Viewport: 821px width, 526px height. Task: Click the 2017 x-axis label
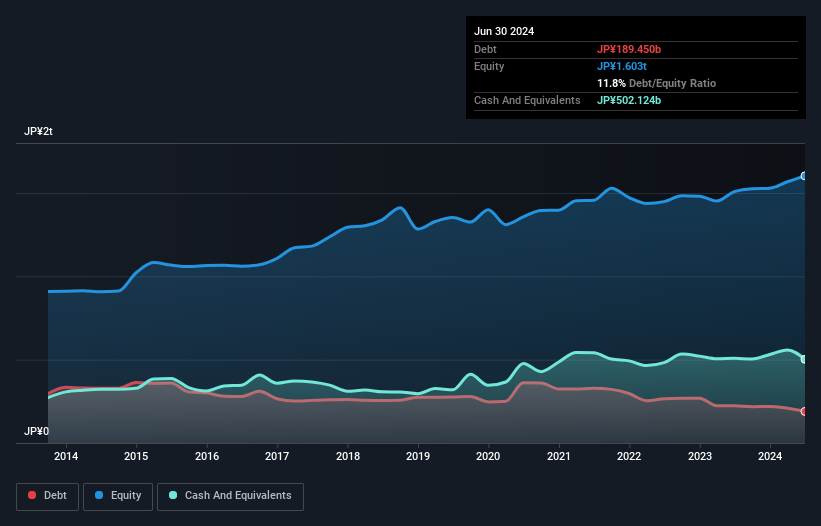click(277, 456)
